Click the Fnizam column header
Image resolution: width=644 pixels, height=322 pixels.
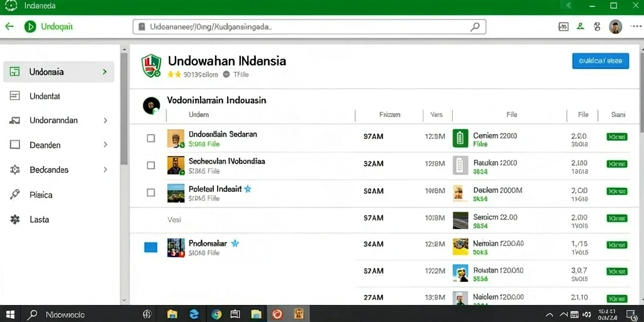coord(390,115)
